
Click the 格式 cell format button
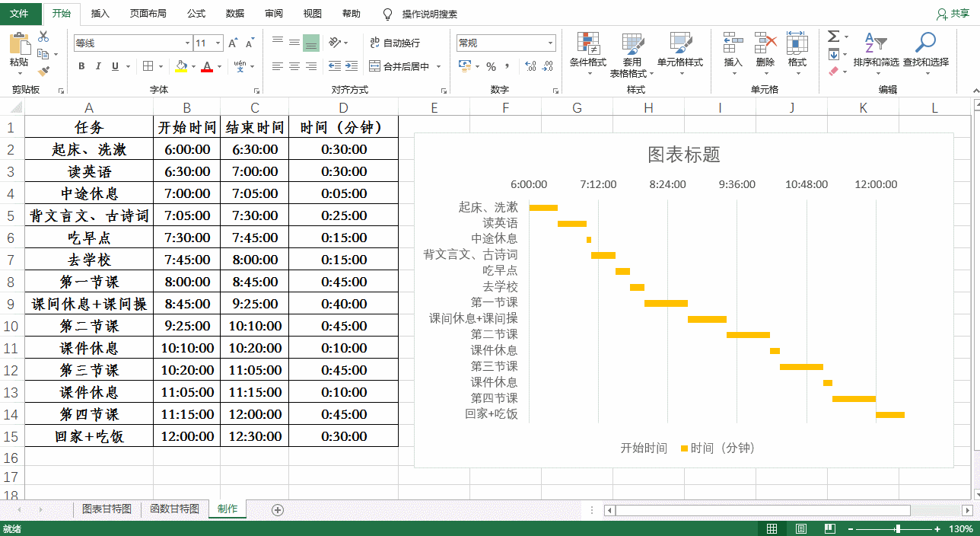click(x=797, y=53)
